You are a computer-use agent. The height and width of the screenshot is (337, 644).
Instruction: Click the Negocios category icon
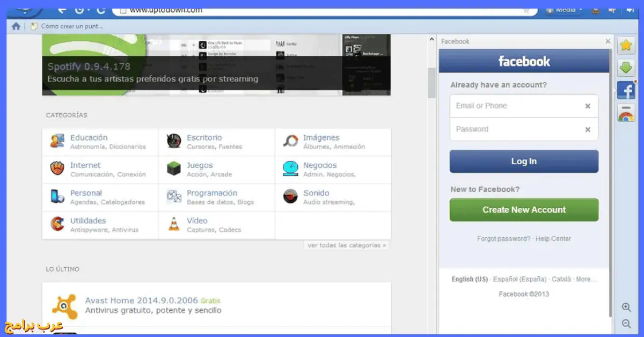290,169
